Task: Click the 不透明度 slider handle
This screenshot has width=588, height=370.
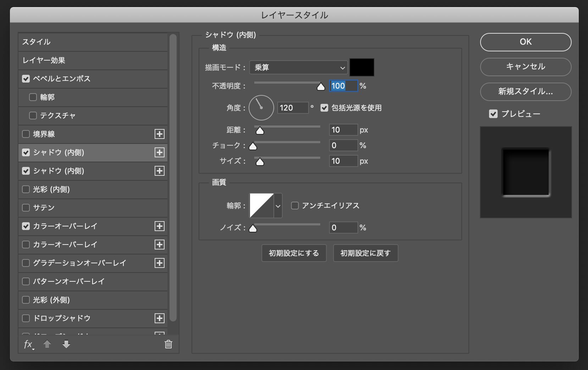Action: point(321,87)
